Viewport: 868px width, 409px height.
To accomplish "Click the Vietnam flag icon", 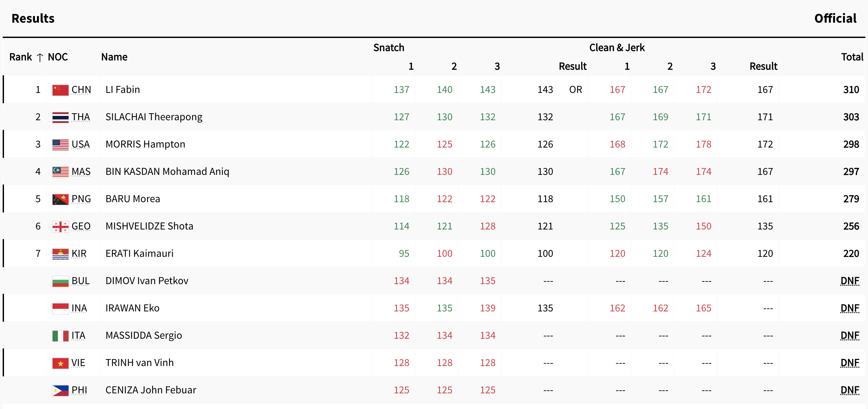I will point(60,363).
